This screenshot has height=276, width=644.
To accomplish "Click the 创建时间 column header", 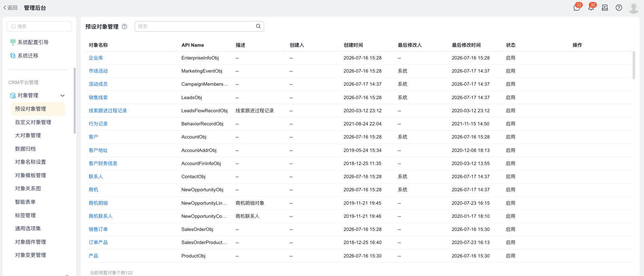I will point(353,45).
